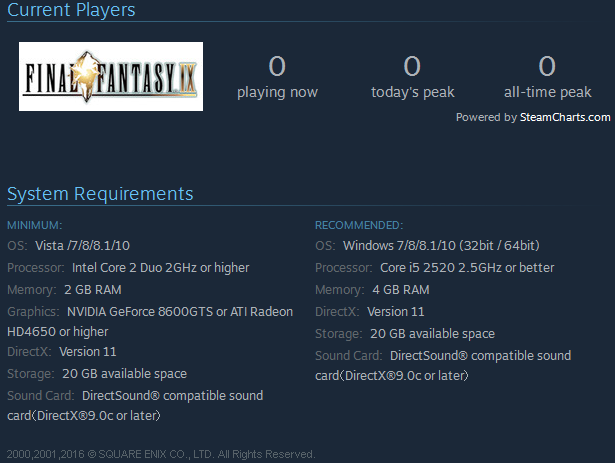Screen dimensions: 615x463
Task: Select 'Core i5 2520 2.5GHz or better'
Action: [x=467, y=268]
